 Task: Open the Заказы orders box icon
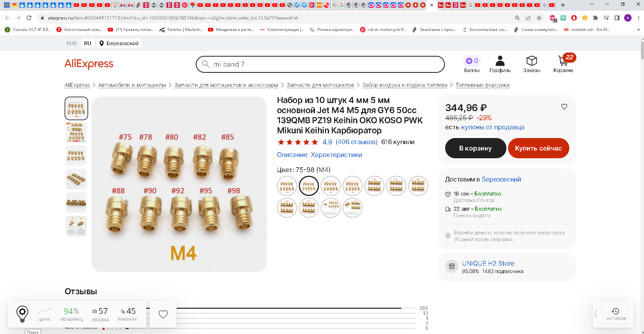point(532,61)
